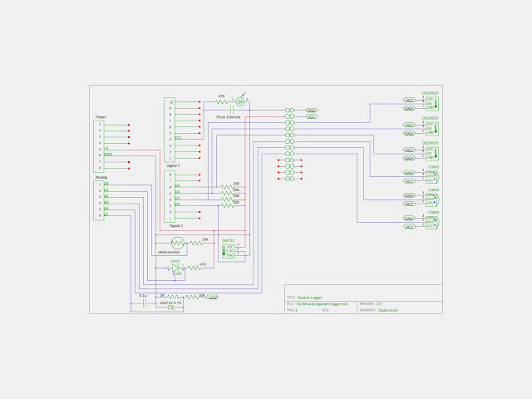
Task: Select the 10K resistor next to the photoresistor
Action: click(196, 243)
